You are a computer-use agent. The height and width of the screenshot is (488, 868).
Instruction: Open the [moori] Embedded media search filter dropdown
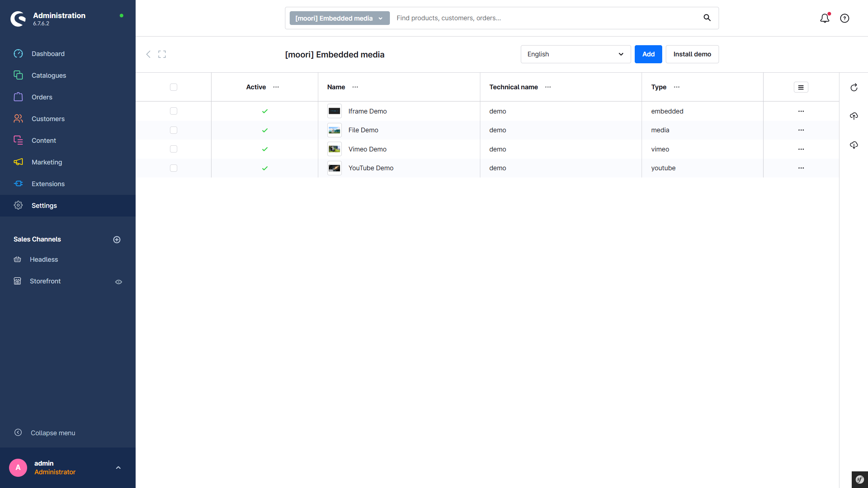point(339,18)
